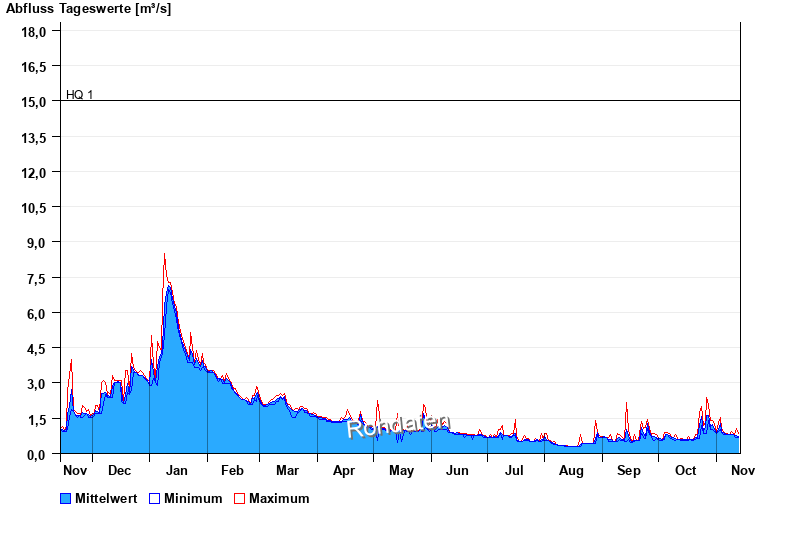Image resolution: width=800 pixels, height=550 pixels.
Task: Choose the Sep month label
Action: [x=629, y=470]
